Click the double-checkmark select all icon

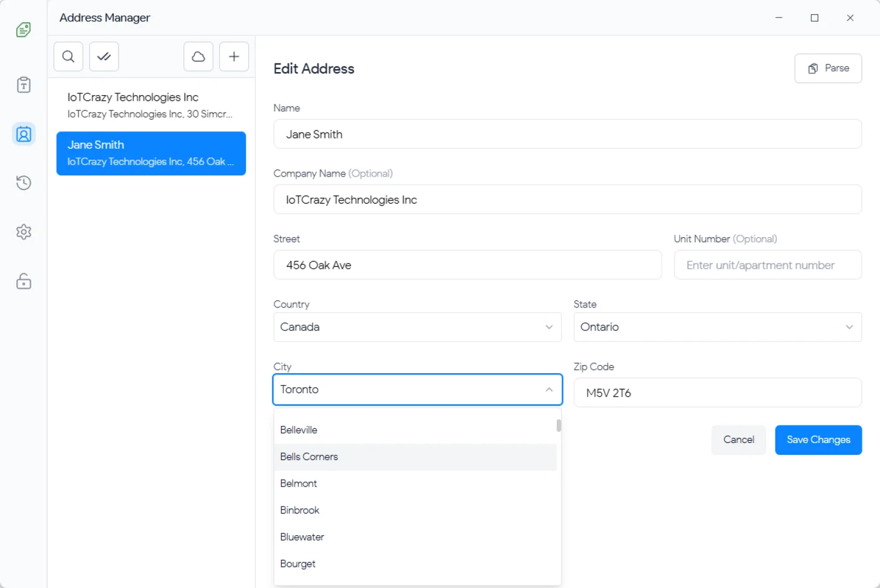(x=104, y=56)
